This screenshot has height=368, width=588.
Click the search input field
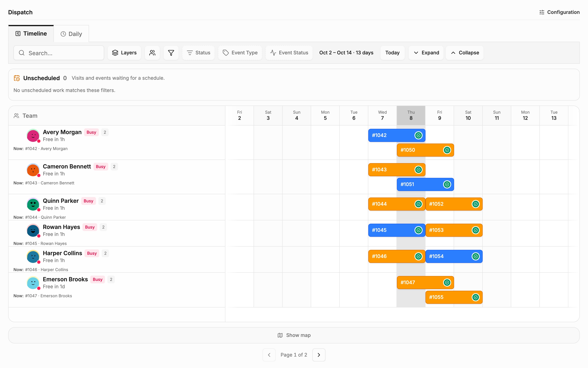click(59, 53)
